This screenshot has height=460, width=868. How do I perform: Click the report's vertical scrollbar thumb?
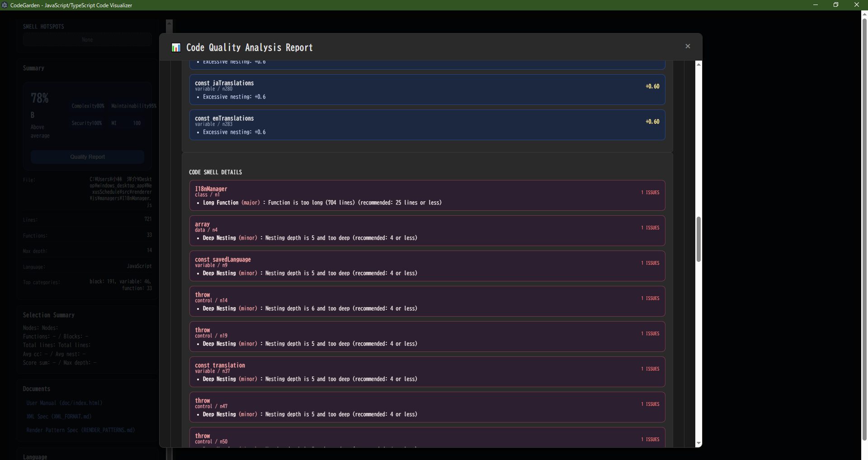click(698, 239)
